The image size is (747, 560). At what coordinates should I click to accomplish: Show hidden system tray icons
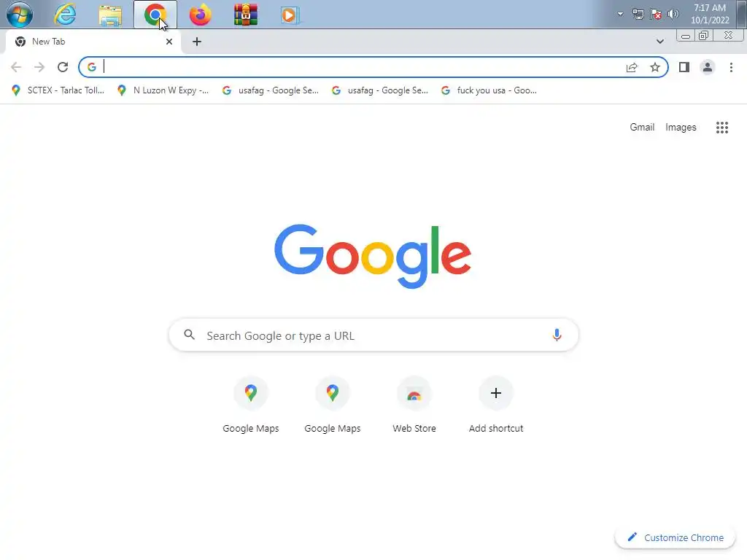click(x=620, y=14)
